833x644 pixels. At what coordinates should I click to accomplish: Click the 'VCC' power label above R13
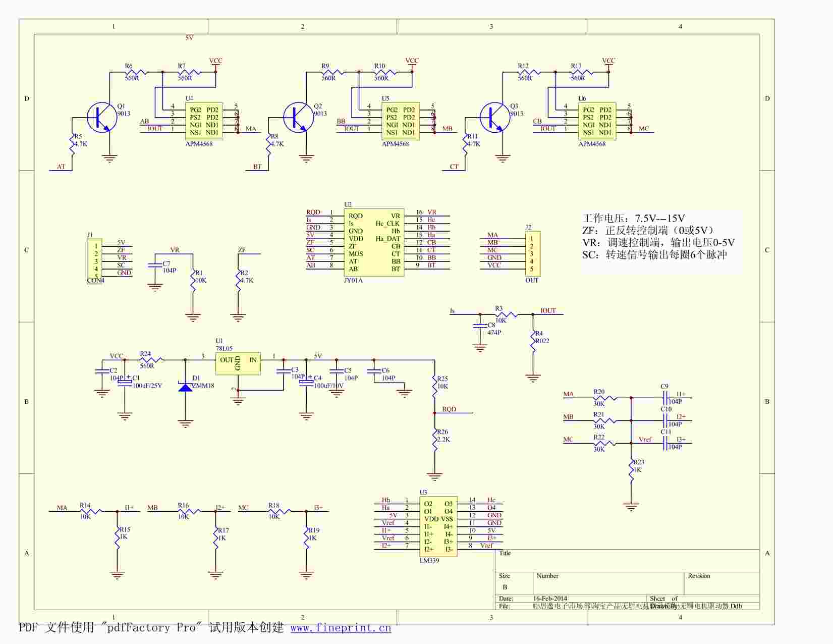click(608, 61)
